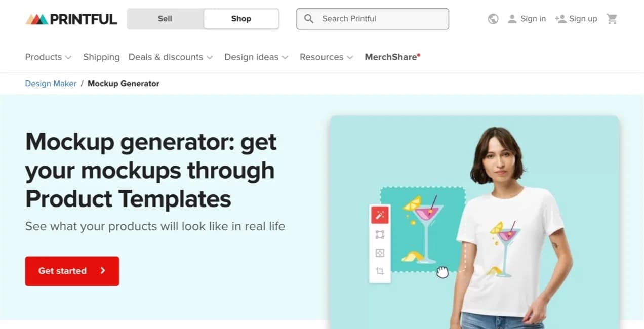Expand the Deals & discounts menu

(171, 57)
